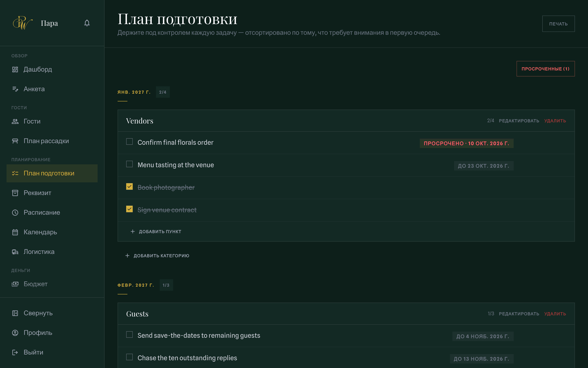
Task: Click the Профиль user icon
Action: (x=15, y=333)
